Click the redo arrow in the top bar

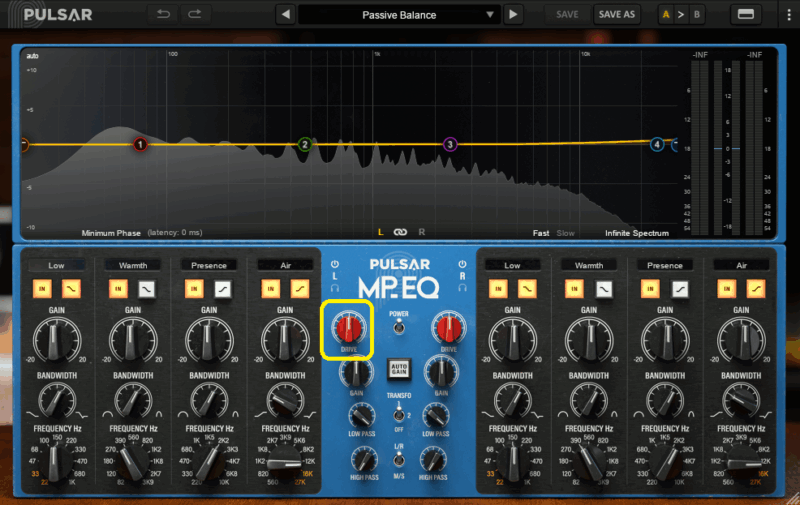click(x=195, y=14)
